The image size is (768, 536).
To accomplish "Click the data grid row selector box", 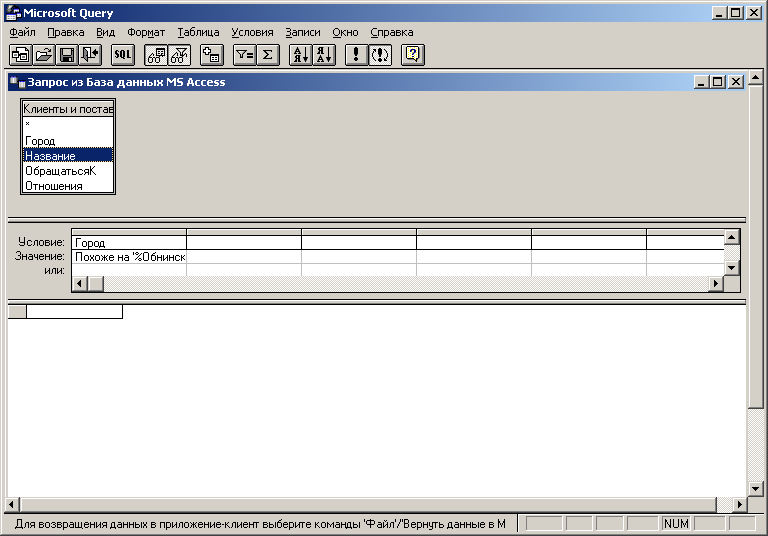I will pyautogui.click(x=17, y=311).
